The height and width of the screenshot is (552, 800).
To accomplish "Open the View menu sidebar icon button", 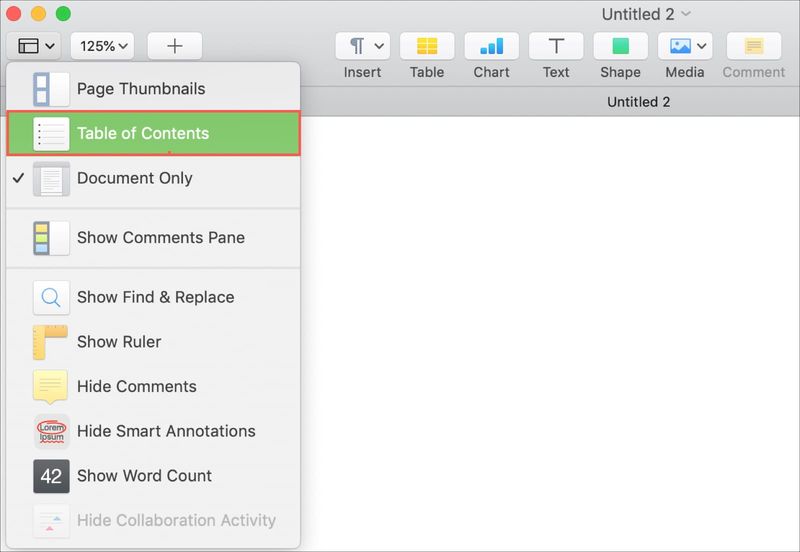I will [34, 46].
